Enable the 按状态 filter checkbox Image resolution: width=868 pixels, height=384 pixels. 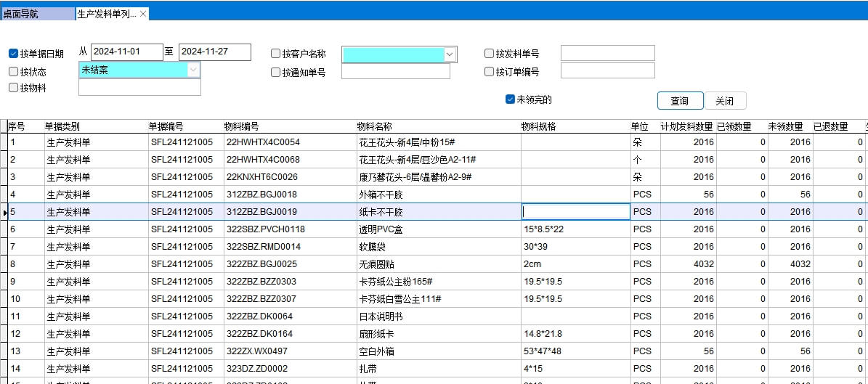coord(14,72)
